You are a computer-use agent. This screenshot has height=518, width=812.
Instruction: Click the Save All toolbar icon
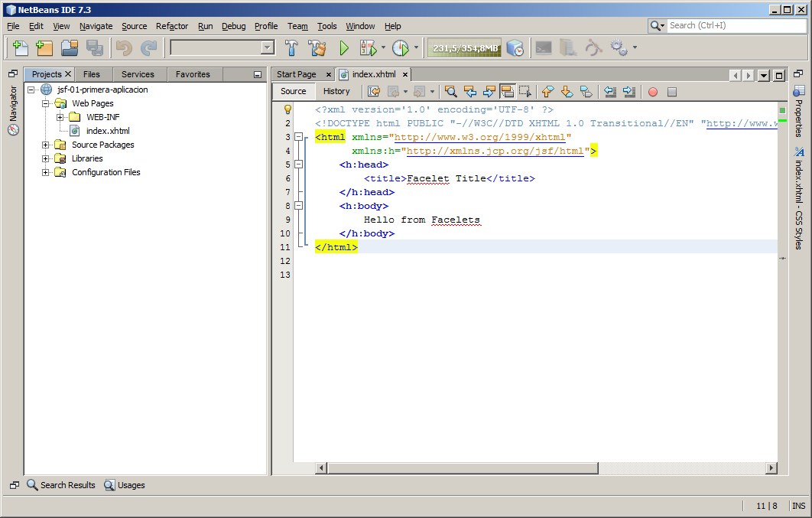[x=94, y=48]
